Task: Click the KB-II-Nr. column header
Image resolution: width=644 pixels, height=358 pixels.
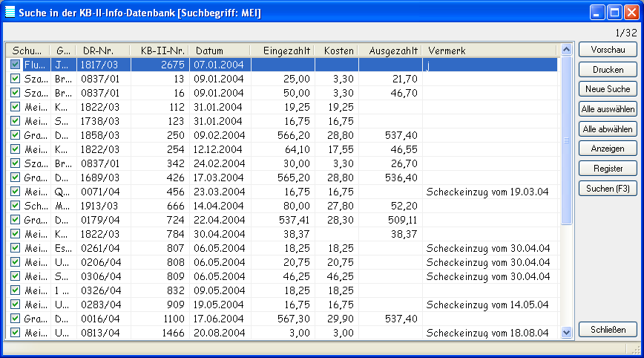Action: (x=160, y=51)
